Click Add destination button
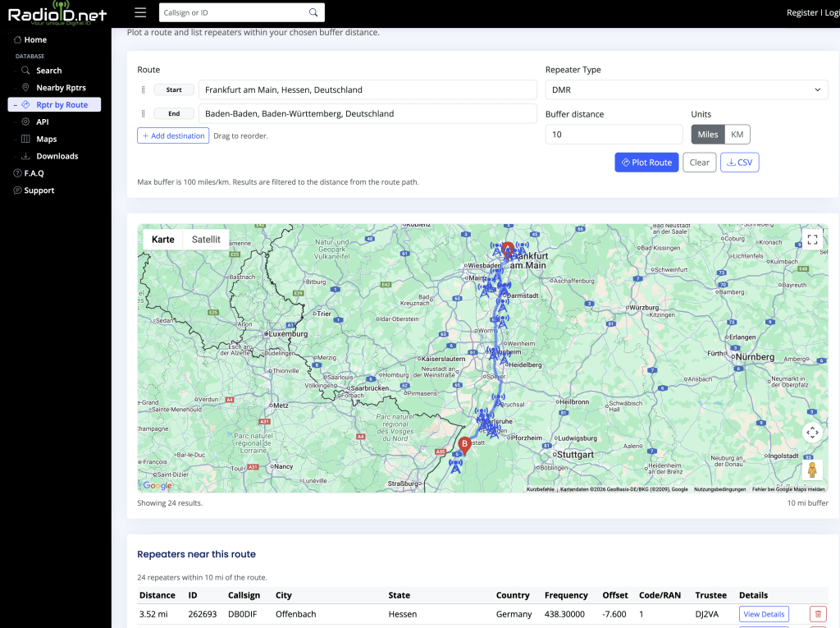This screenshot has height=628, width=840. [x=173, y=135]
